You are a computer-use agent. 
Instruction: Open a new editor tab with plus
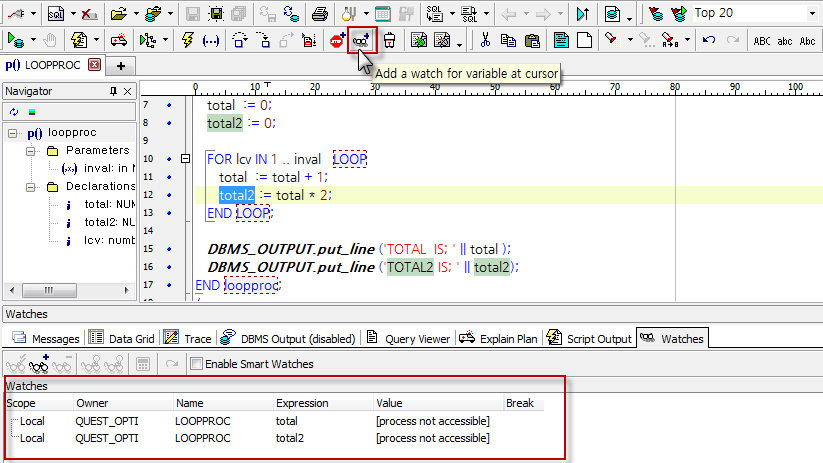point(121,65)
